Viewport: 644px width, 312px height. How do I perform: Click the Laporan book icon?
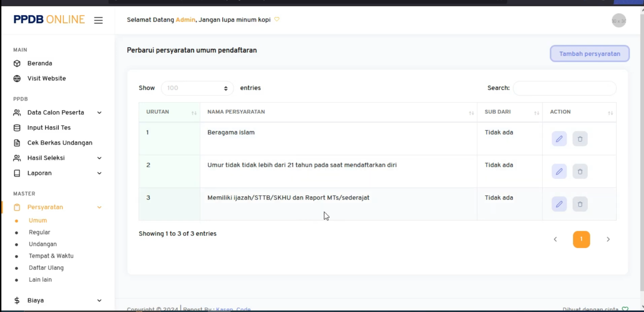click(17, 173)
